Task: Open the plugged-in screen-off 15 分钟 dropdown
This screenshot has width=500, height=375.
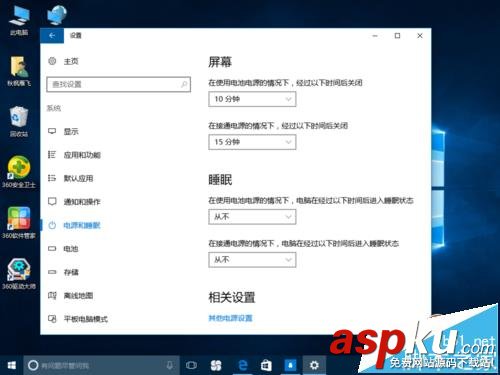Action: pyautogui.click(x=252, y=142)
